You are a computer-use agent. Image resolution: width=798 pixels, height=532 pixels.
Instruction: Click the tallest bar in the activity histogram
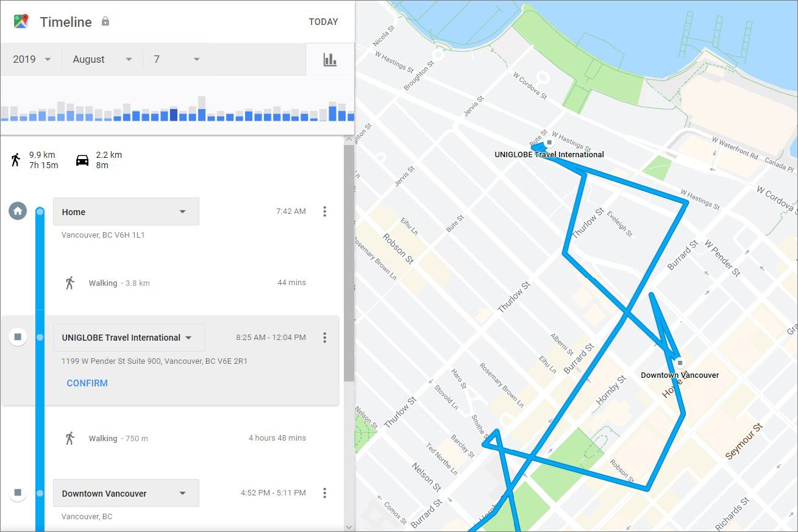click(202, 108)
